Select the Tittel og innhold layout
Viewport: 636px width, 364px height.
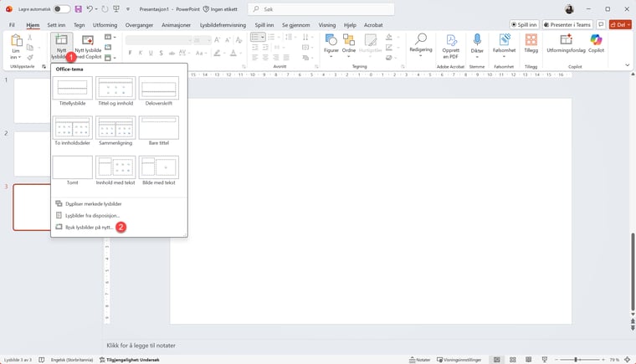[x=115, y=88]
